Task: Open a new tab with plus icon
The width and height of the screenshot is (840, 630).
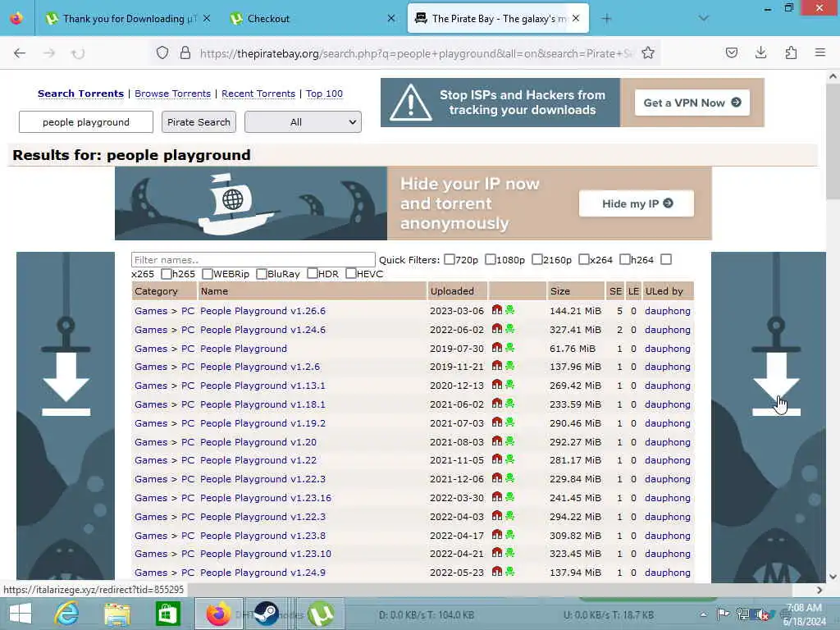Action: click(606, 19)
